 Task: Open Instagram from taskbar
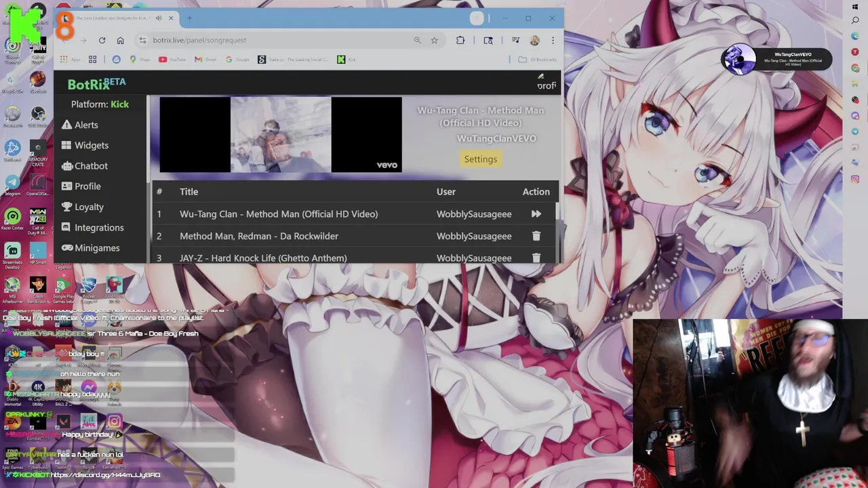click(x=855, y=180)
